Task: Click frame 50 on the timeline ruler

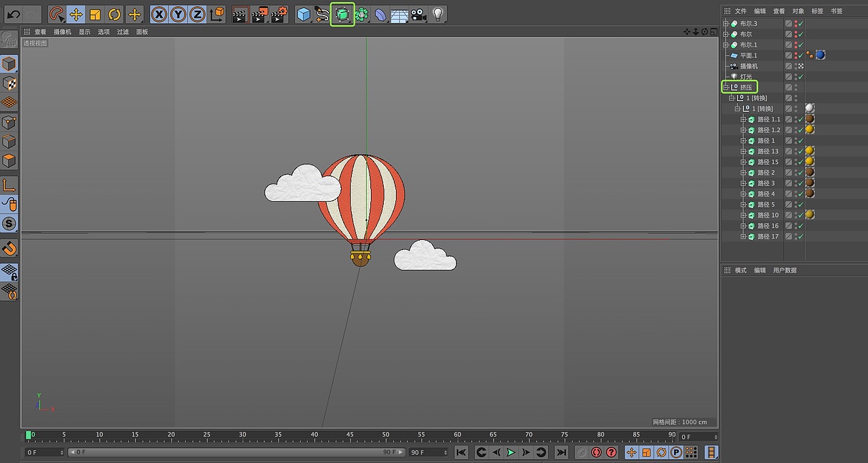Action: 385,436
